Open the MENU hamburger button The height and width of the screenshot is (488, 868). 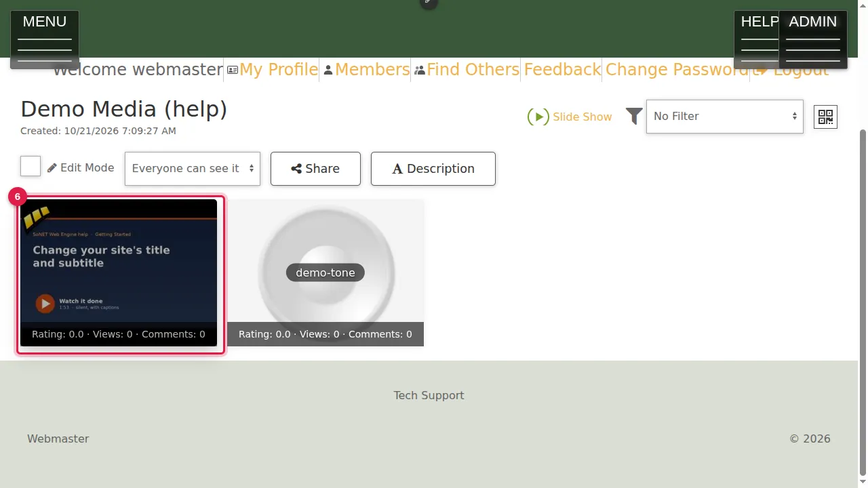tap(45, 39)
